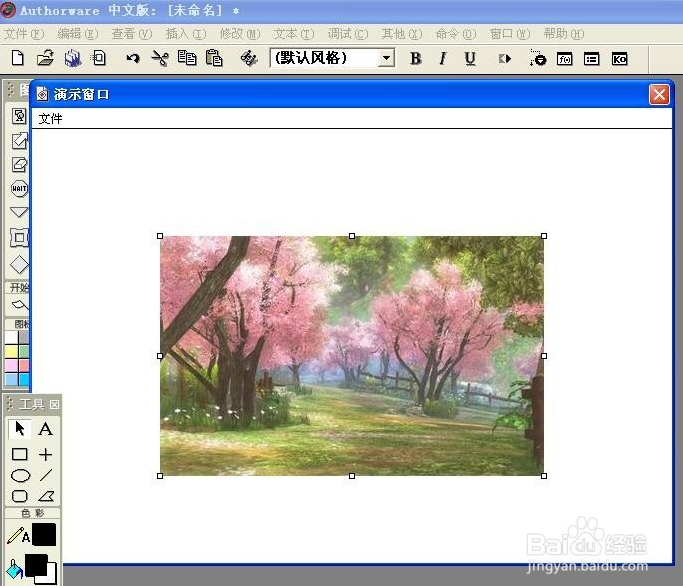This screenshot has width=683, height=586.
Task: Close the 演示窗口 presentation window
Action: pos(659,94)
